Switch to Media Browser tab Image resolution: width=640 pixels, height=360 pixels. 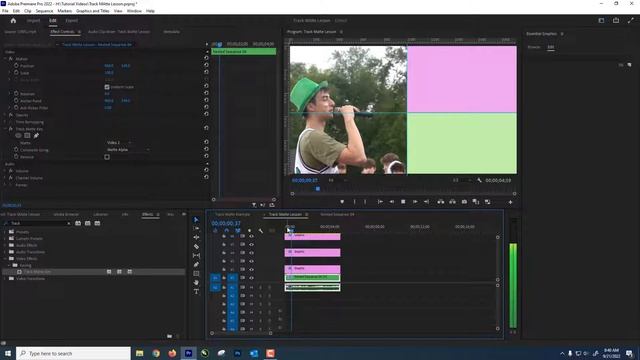coord(66,214)
